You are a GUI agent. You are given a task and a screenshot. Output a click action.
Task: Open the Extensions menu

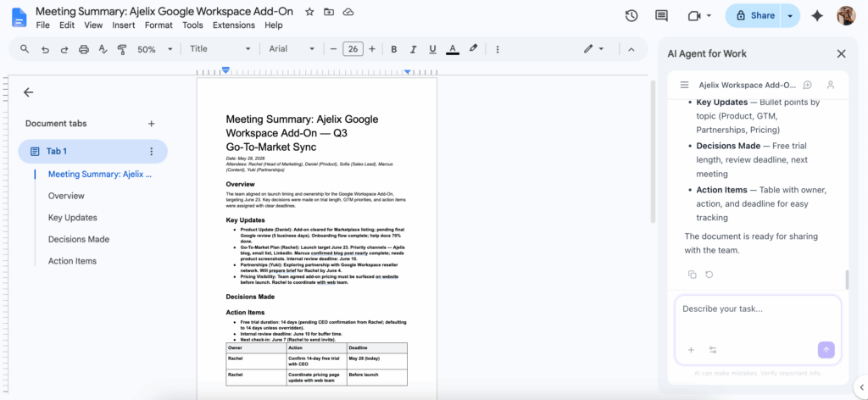pyautogui.click(x=234, y=25)
